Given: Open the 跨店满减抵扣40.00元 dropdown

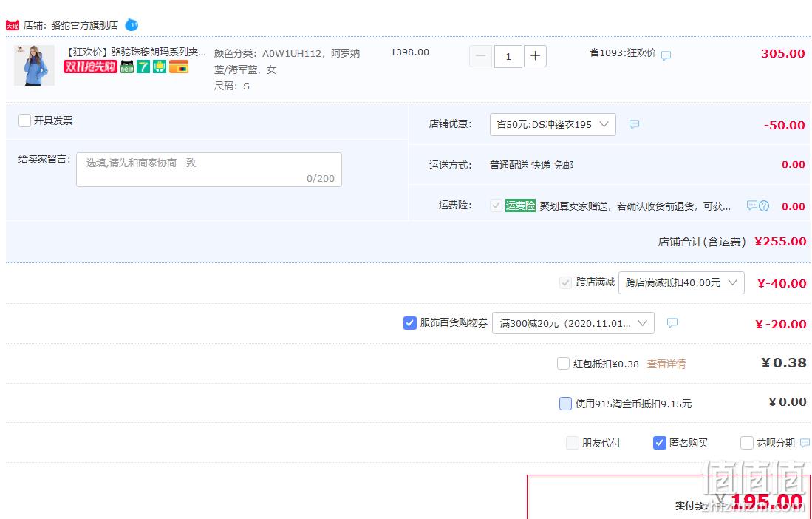Looking at the screenshot, I should point(681,283).
